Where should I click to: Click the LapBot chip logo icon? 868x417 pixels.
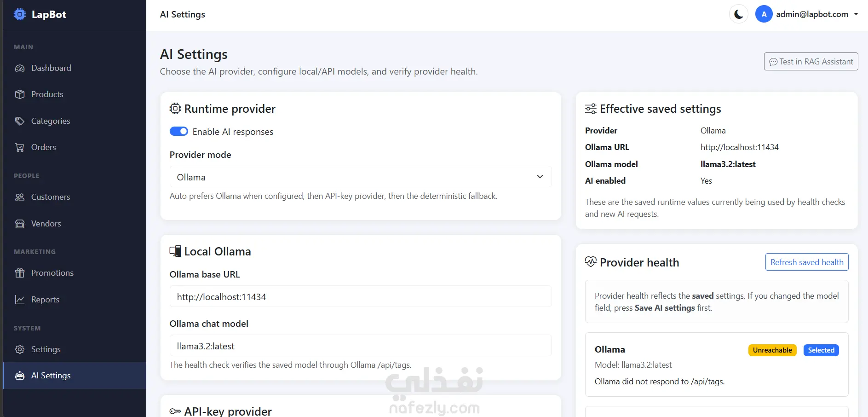(x=20, y=14)
